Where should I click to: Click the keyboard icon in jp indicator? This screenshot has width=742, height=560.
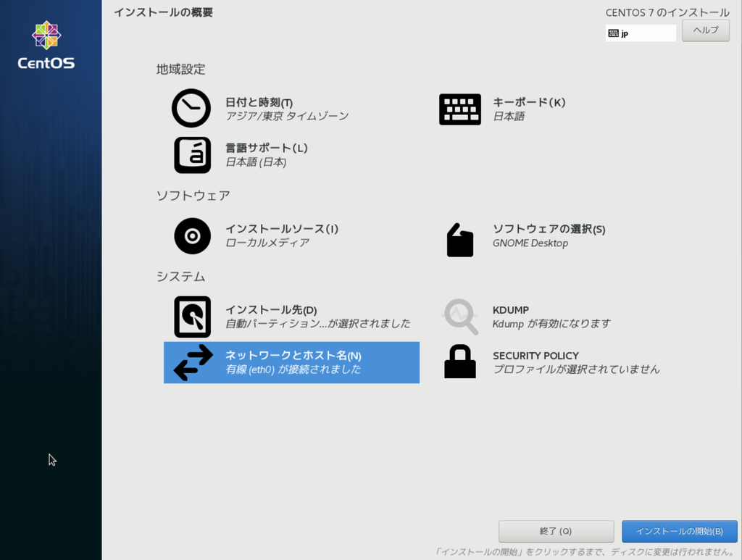pos(613,33)
